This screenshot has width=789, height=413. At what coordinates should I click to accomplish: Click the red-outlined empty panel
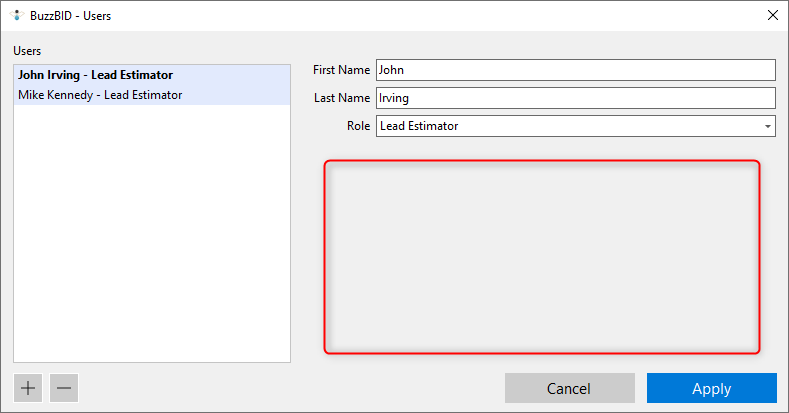pyautogui.click(x=541, y=256)
